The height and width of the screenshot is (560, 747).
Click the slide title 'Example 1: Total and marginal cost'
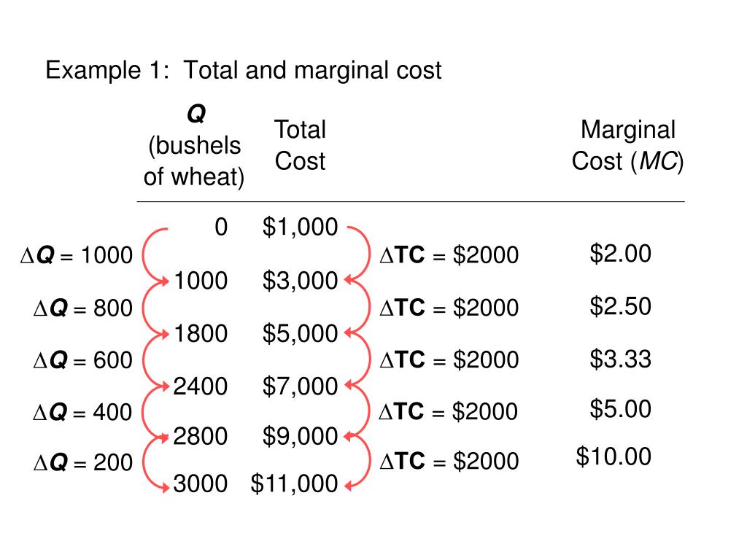point(244,70)
